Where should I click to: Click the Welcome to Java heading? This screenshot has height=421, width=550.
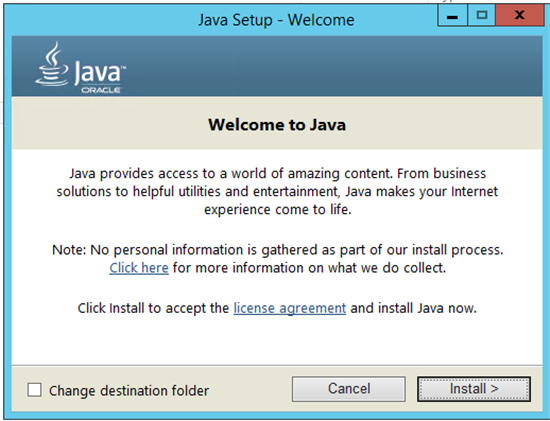277,125
